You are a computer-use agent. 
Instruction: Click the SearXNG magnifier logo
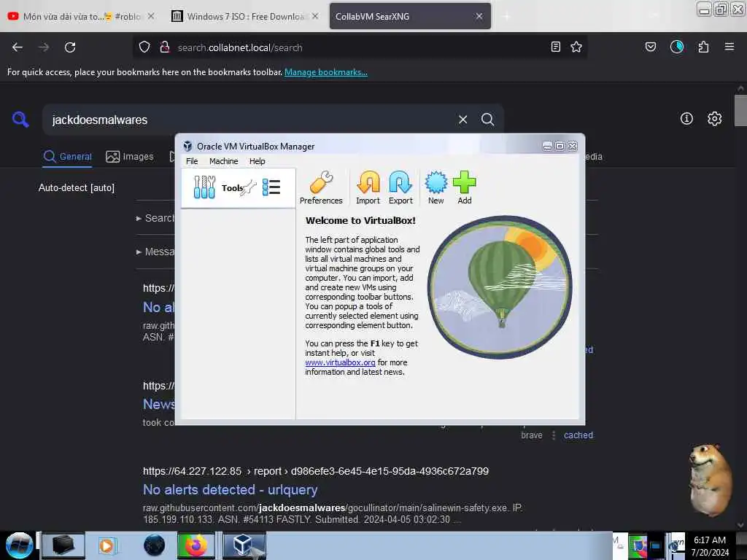pyautogui.click(x=20, y=119)
